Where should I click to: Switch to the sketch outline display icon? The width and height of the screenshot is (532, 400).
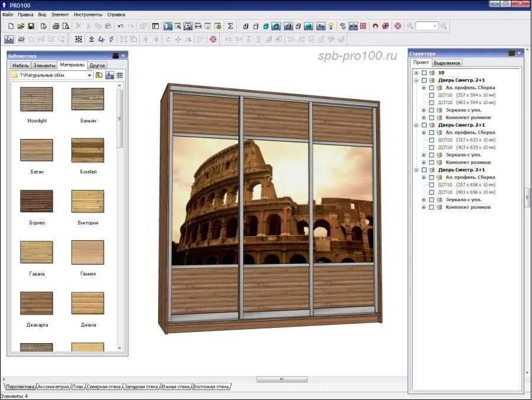[x=256, y=26]
